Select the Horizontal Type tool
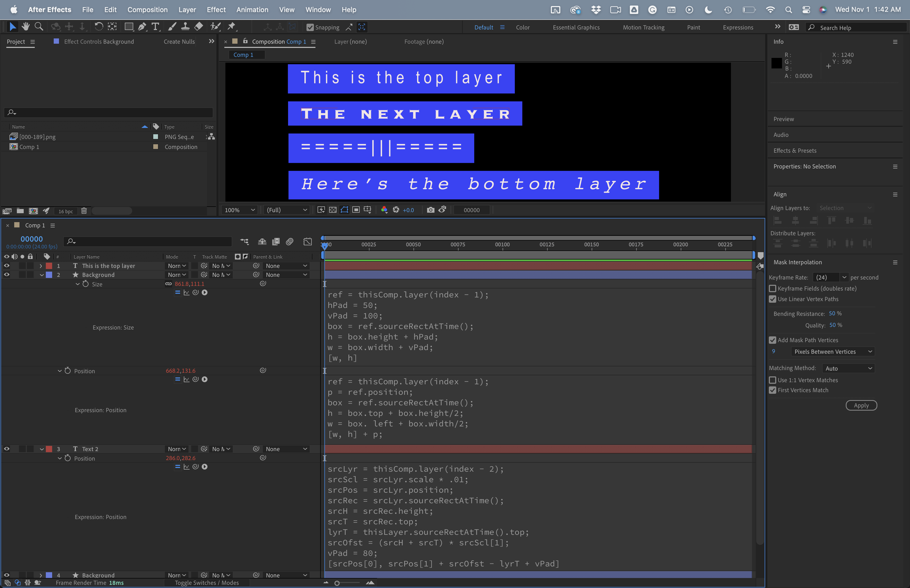This screenshot has height=588, width=910. pos(155,26)
